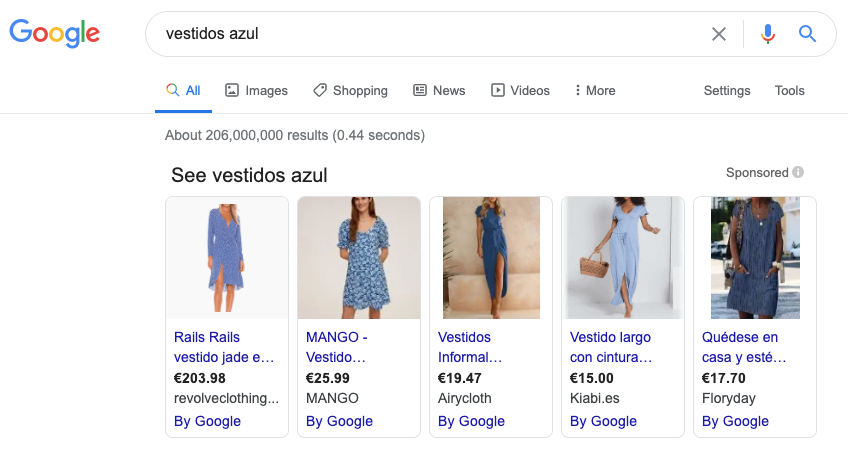Start voice search with microphone icon
The width and height of the screenshot is (848, 457).
767,34
